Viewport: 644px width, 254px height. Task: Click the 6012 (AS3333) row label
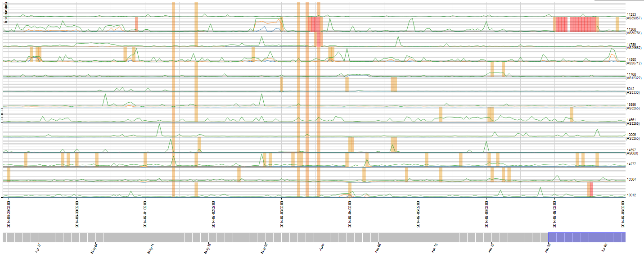(633, 91)
